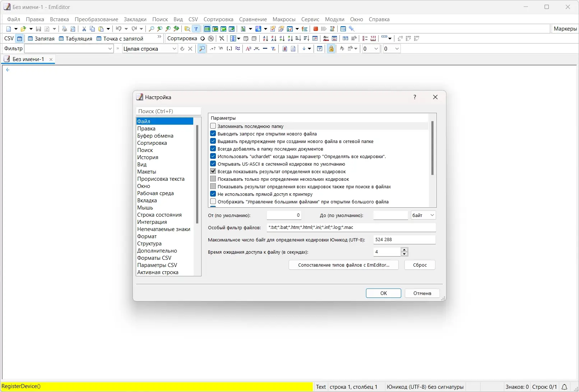Open the Макросы menu
579x392 pixels.
tap(284, 19)
